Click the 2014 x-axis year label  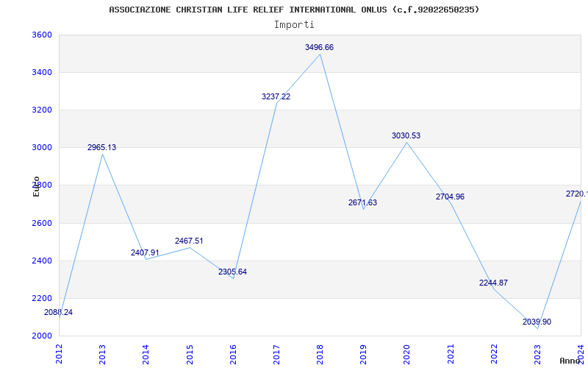tap(146, 354)
